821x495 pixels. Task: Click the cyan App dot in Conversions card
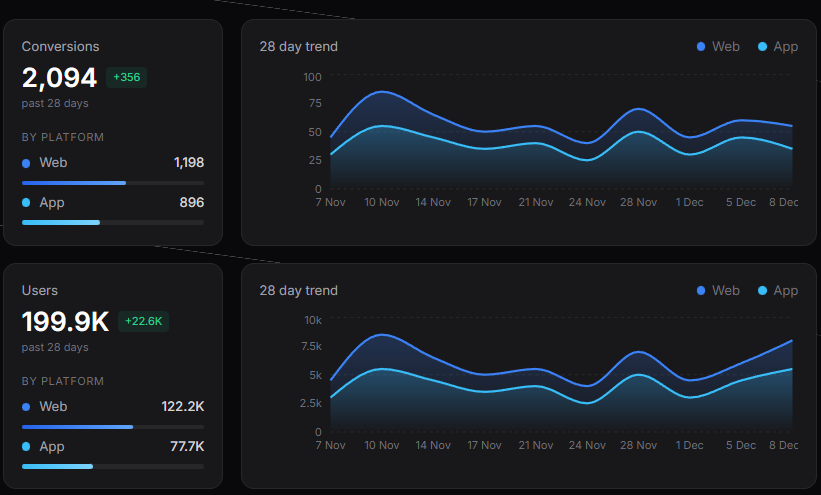coord(26,203)
